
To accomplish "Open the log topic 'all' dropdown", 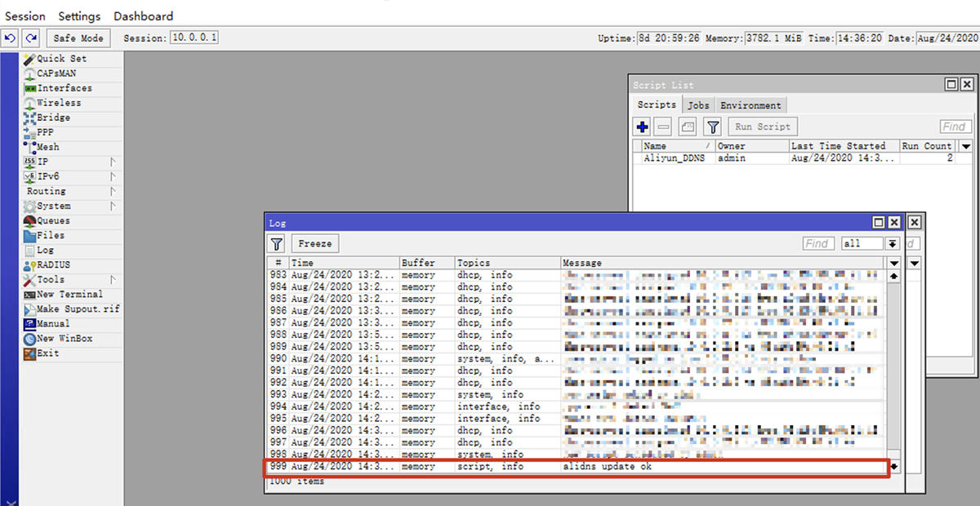I will coord(893,243).
